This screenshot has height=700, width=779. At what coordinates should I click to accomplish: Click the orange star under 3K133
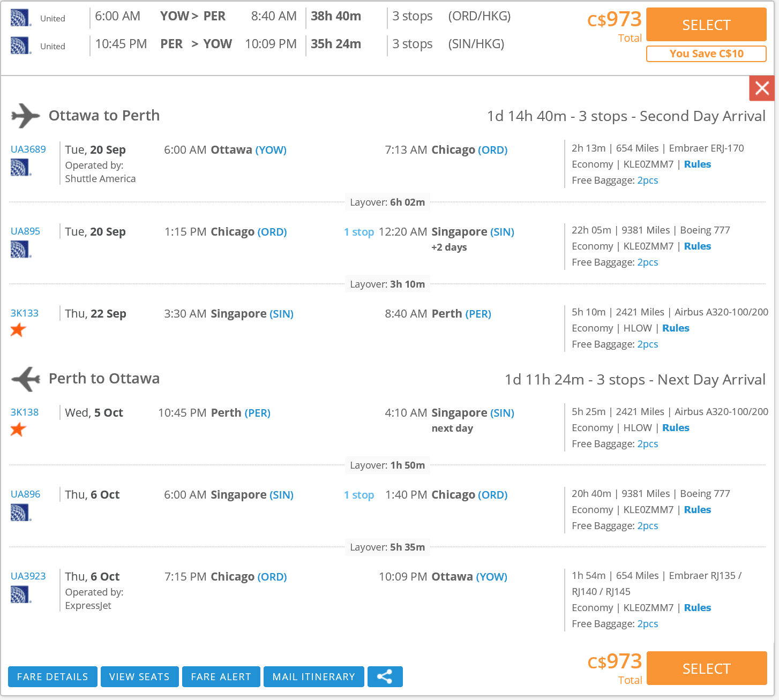[x=18, y=330]
